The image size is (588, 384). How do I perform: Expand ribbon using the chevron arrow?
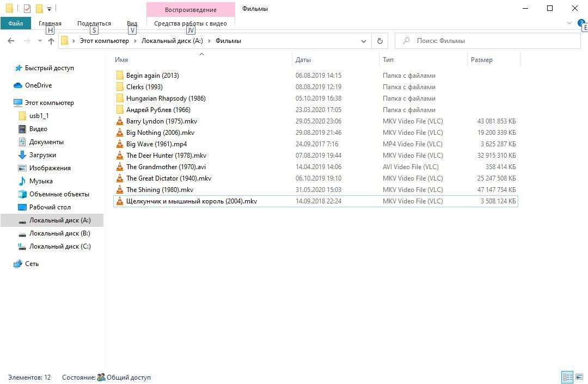tap(569, 23)
